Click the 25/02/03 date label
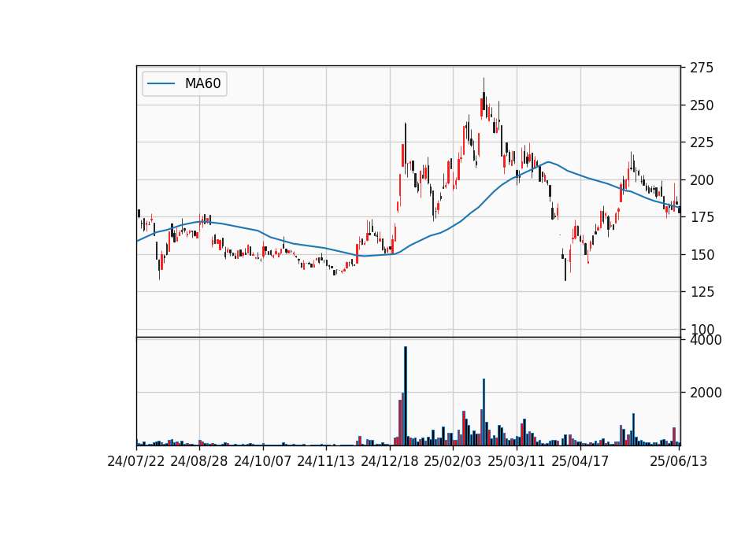Image resolution: width=756 pixels, height=543 pixels. [x=453, y=461]
